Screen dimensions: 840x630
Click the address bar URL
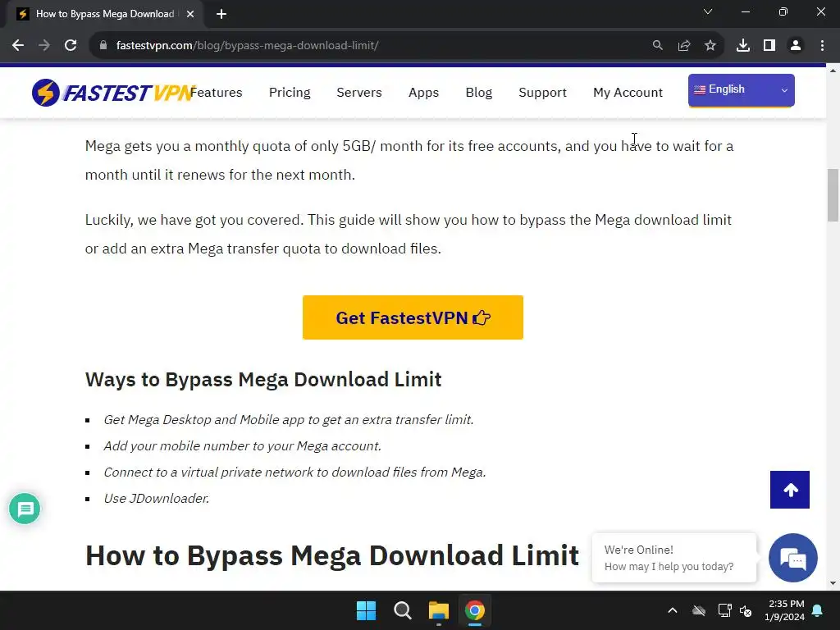pos(248,46)
